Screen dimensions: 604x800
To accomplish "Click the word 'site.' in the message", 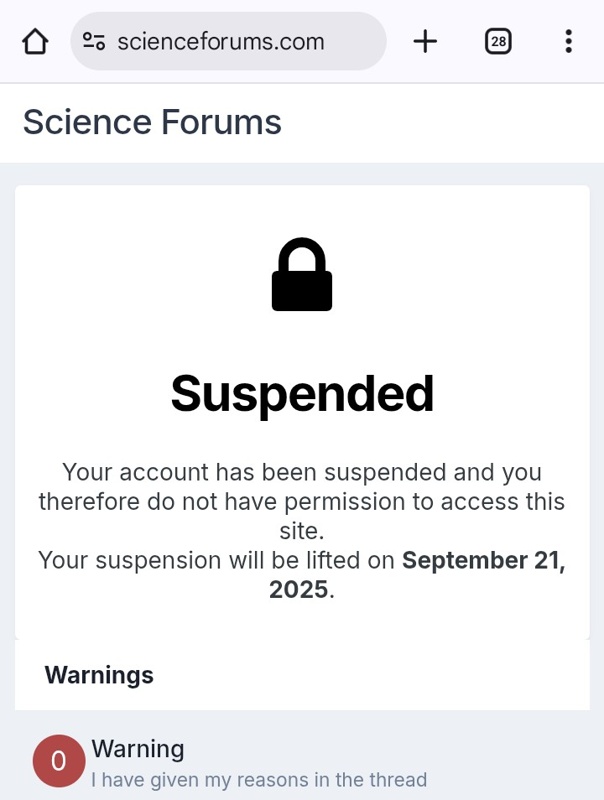I will click(302, 530).
